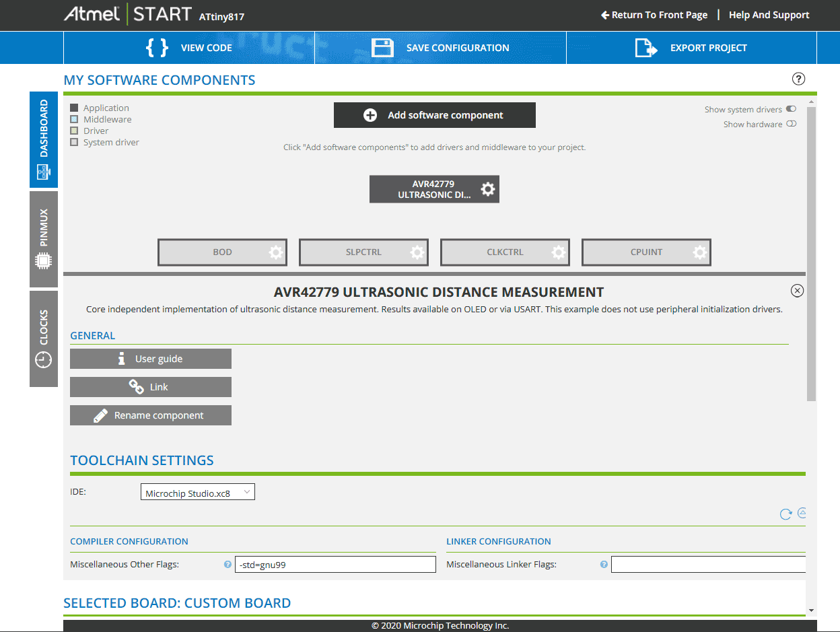Open settings gear on the BOD driver

pyautogui.click(x=276, y=252)
